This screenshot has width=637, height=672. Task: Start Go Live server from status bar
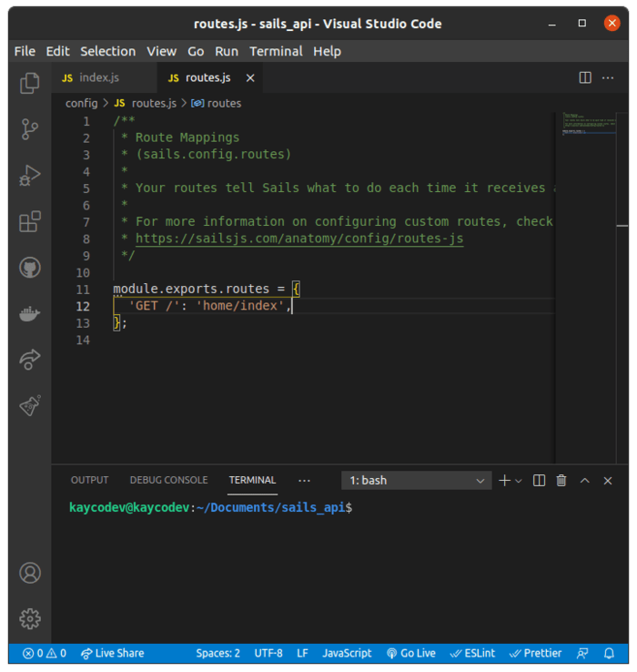click(411, 653)
